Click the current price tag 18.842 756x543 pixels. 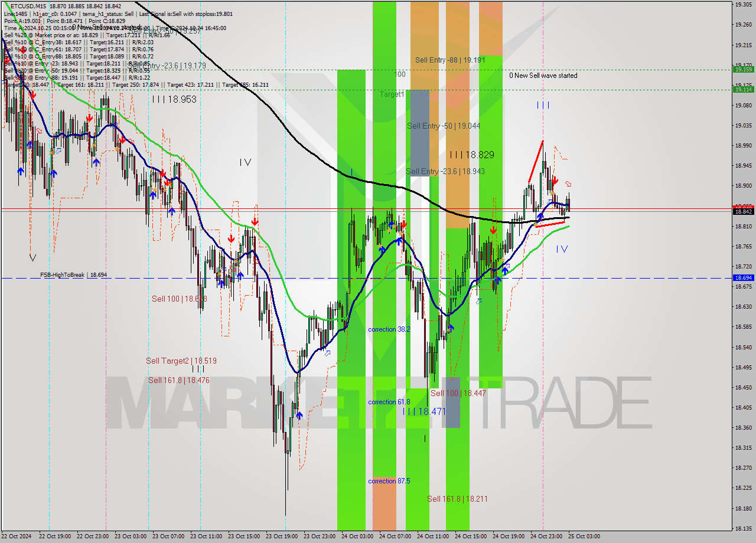pos(743,211)
